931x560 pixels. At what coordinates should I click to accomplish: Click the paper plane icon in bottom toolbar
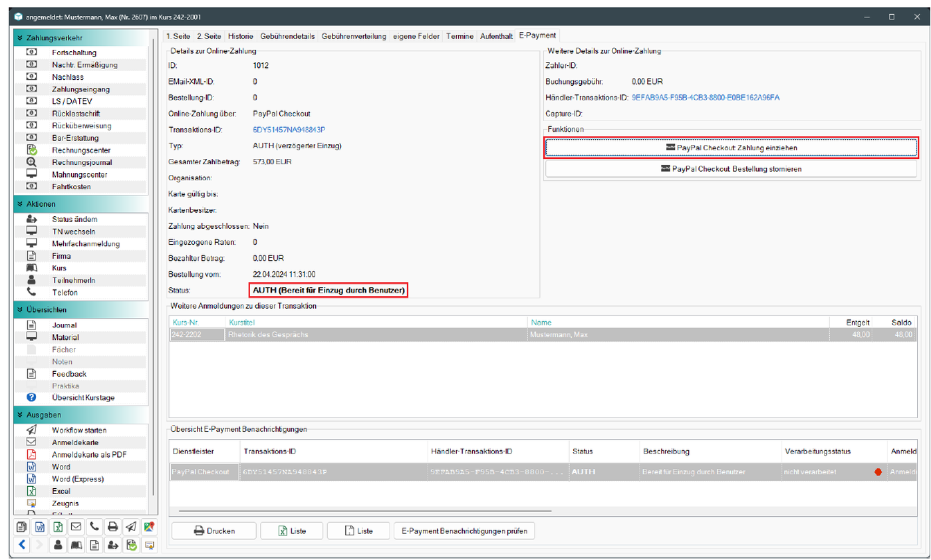(x=131, y=527)
